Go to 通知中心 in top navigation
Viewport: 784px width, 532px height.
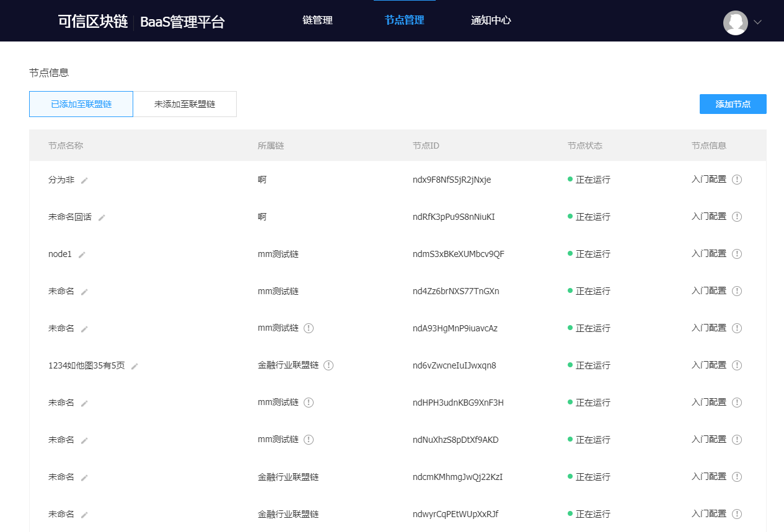[x=491, y=20]
